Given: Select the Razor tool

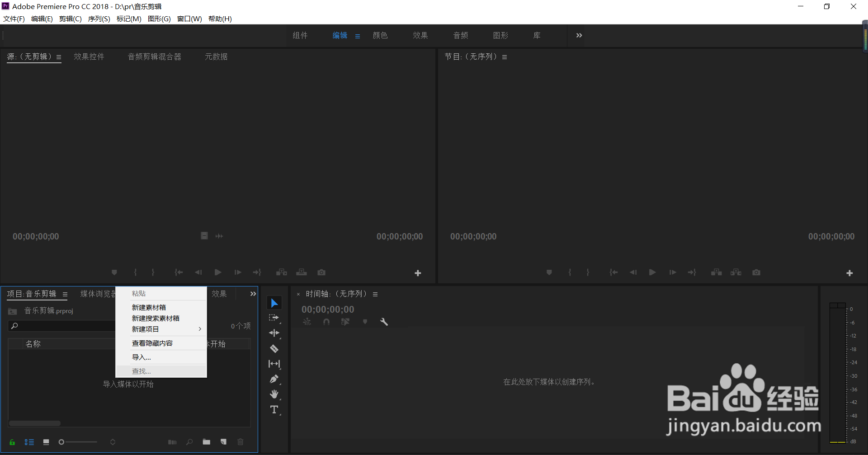Looking at the screenshot, I should click(274, 348).
